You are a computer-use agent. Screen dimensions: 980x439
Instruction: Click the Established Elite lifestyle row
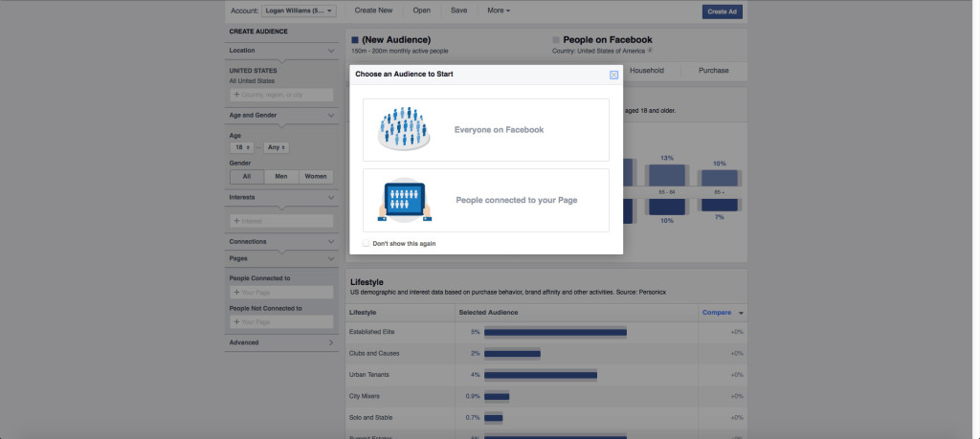546,332
